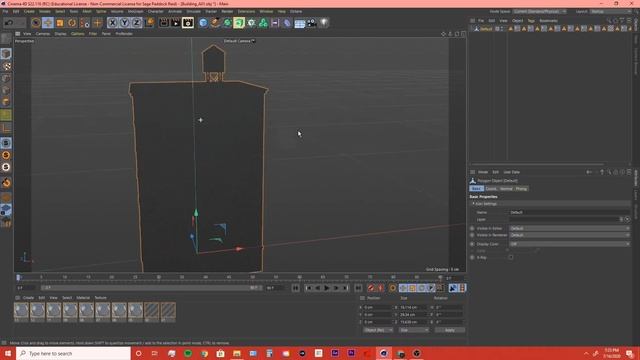This screenshot has width=640, height=360.
Task: Open viewport Display menu
Action: click(x=60, y=34)
